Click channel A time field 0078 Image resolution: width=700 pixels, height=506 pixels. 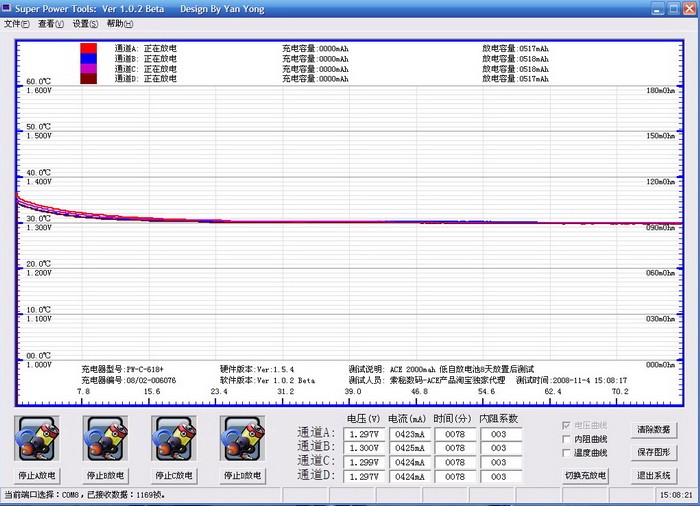click(x=455, y=435)
